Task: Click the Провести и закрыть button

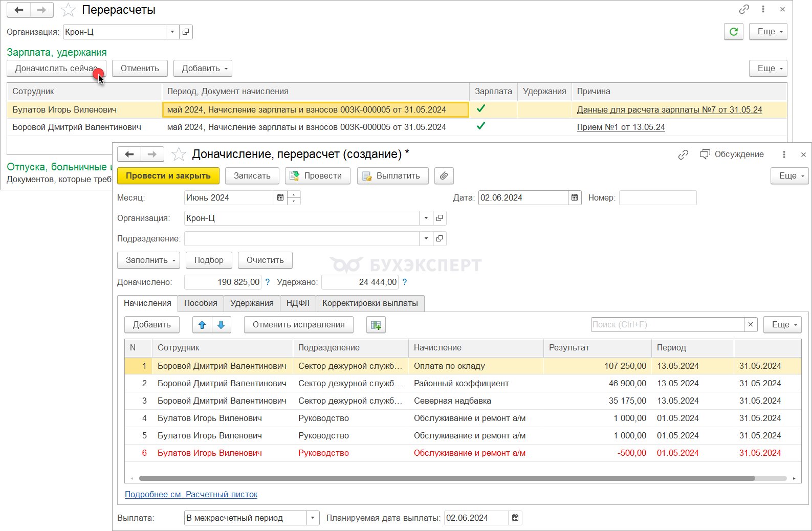Action: (x=168, y=176)
